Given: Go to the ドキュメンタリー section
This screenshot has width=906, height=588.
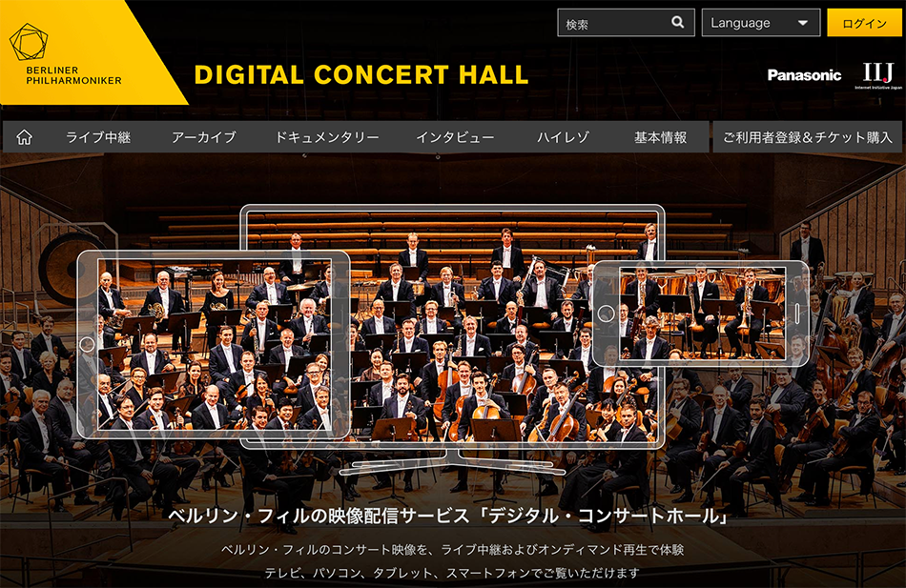Looking at the screenshot, I should coord(327,137).
